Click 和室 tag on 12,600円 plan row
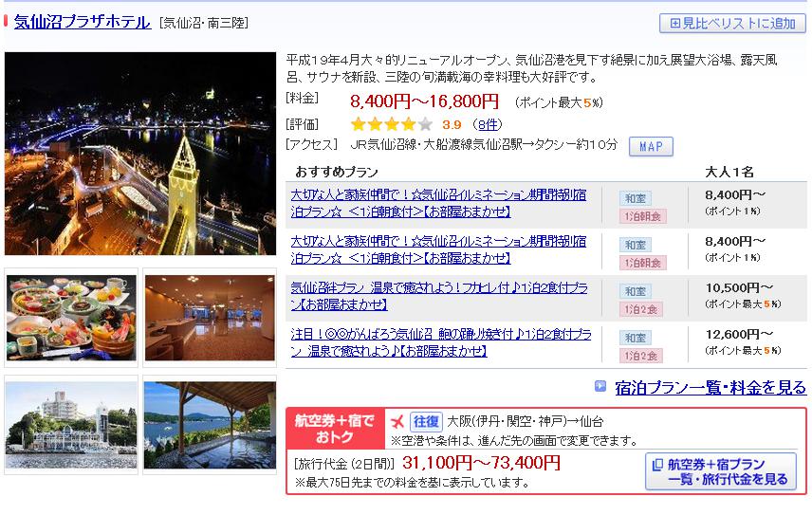This screenshot has height=515, width=812. coord(635,338)
